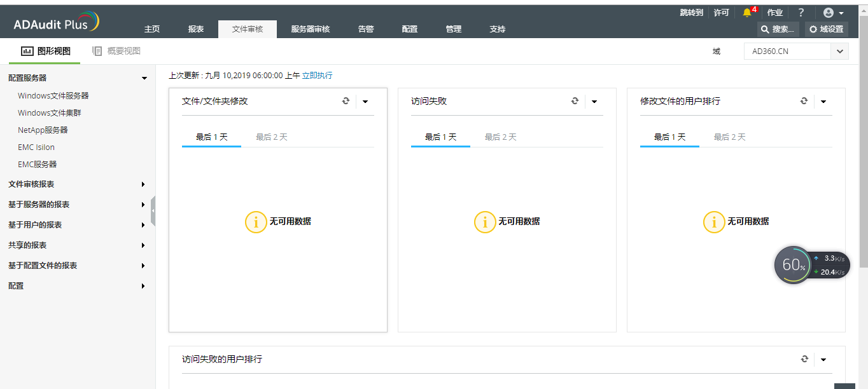
Task: Open 域设置 button
Action: (x=827, y=29)
